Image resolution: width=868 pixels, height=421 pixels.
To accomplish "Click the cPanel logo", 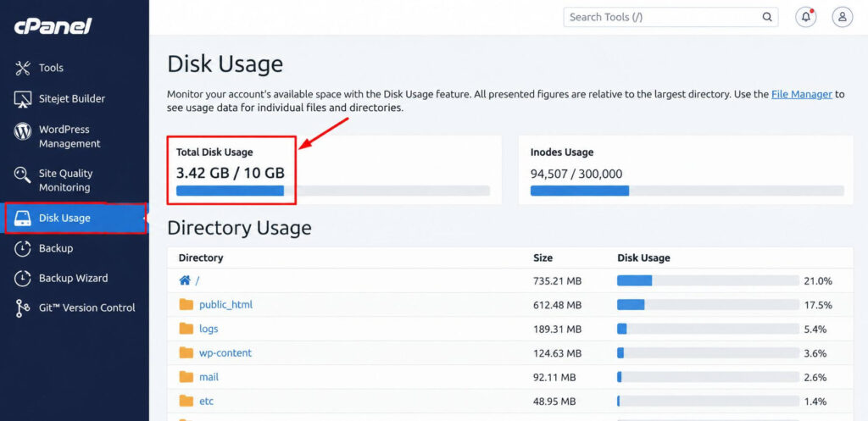I will [x=53, y=25].
